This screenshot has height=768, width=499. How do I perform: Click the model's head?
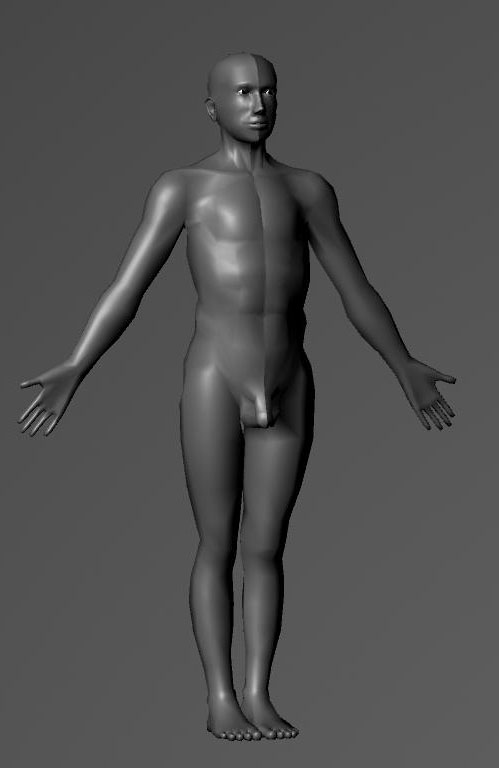[x=242, y=97]
